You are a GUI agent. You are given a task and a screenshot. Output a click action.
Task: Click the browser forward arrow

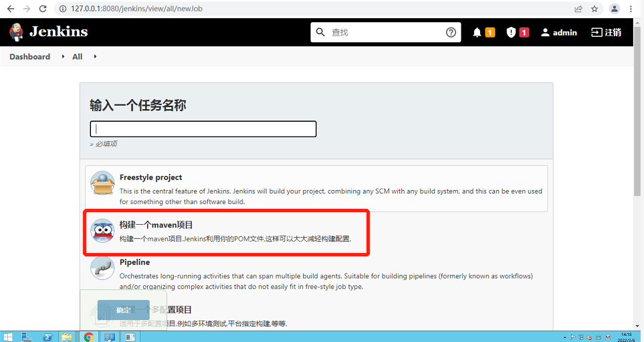pyautogui.click(x=27, y=9)
